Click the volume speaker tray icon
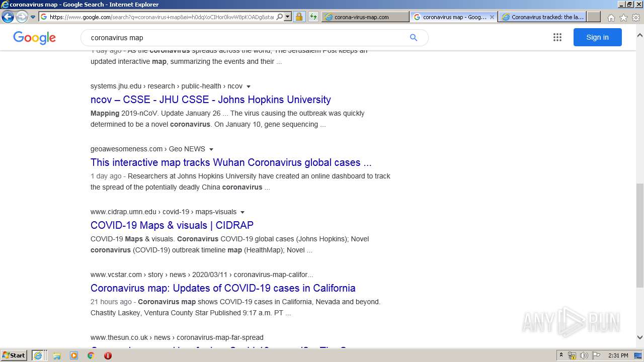Screen dimensions: 644x362 point(584,355)
